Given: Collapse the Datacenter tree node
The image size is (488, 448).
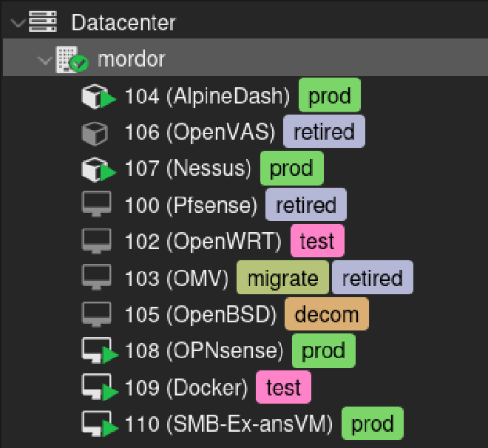Looking at the screenshot, I should coord(18,23).
